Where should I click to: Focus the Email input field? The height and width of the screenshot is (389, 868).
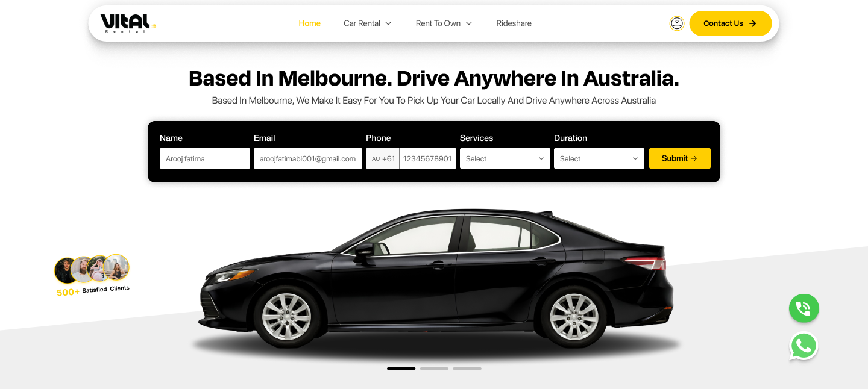[x=308, y=158]
